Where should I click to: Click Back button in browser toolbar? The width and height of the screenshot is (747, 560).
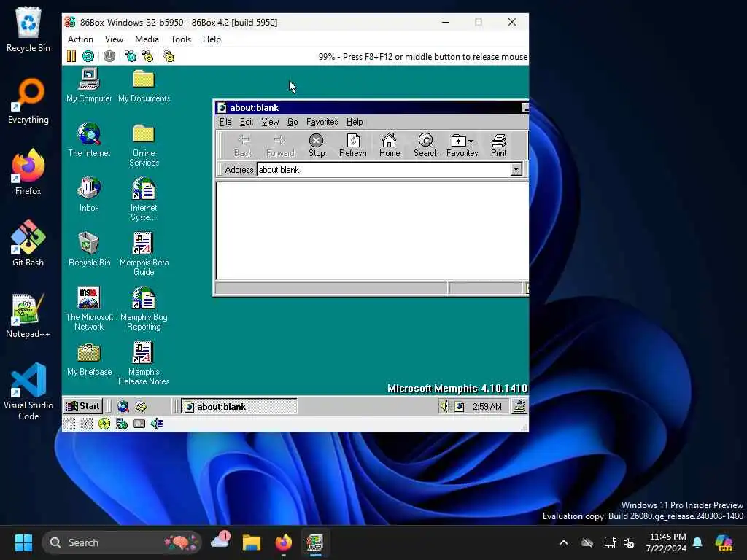[244, 145]
